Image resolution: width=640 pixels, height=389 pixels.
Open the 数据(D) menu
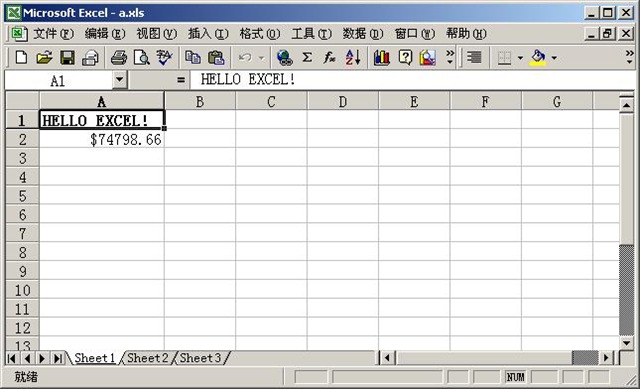click(363, 33)
